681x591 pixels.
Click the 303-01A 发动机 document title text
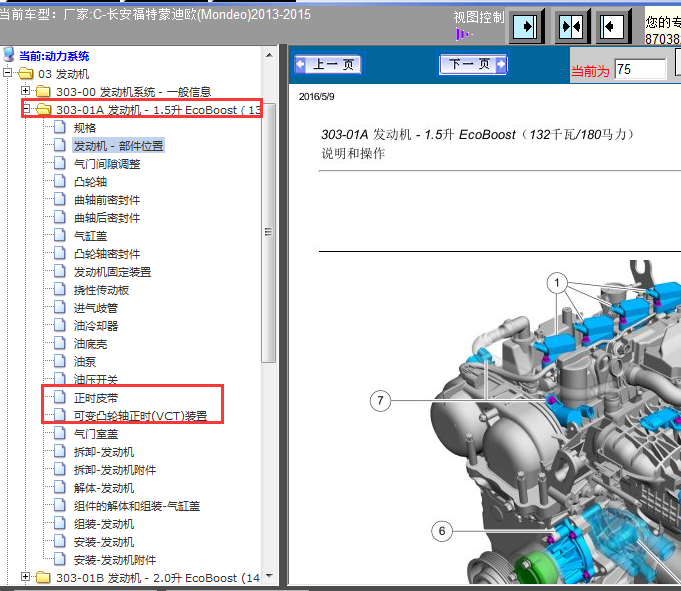coord(477,135)
